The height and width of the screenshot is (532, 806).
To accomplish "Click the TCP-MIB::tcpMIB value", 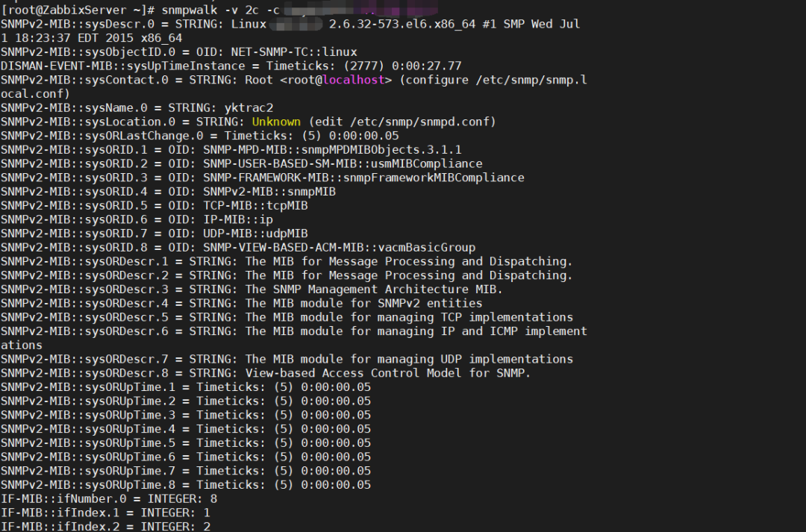I will click(x=255, y=206).
